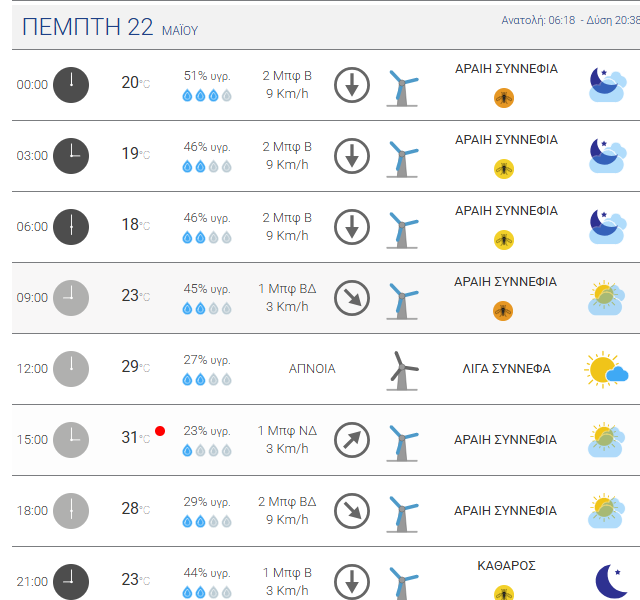Click the gray still turbine at 12:00

[402, 371]
